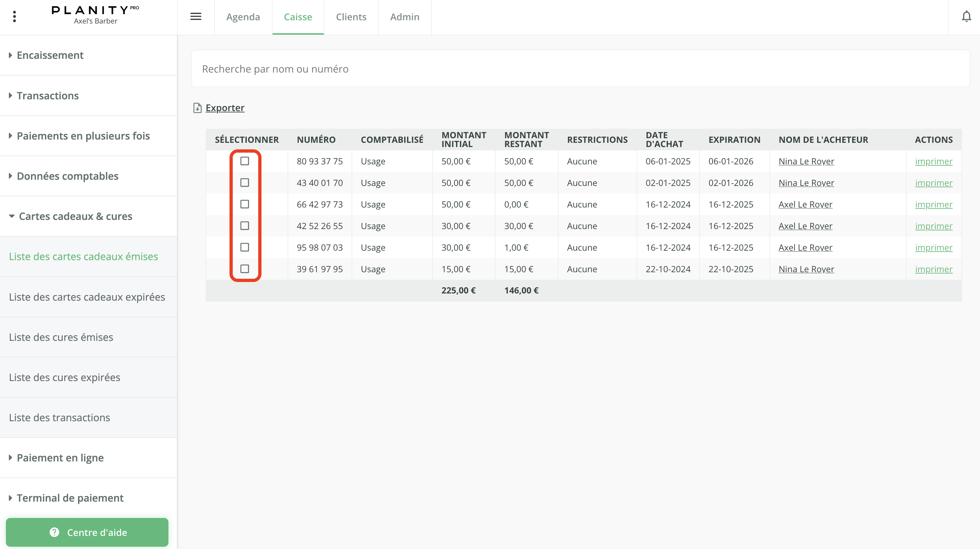980x549 pixels.
Task: Switch to the Agenda tab
Action: [243, 17]
